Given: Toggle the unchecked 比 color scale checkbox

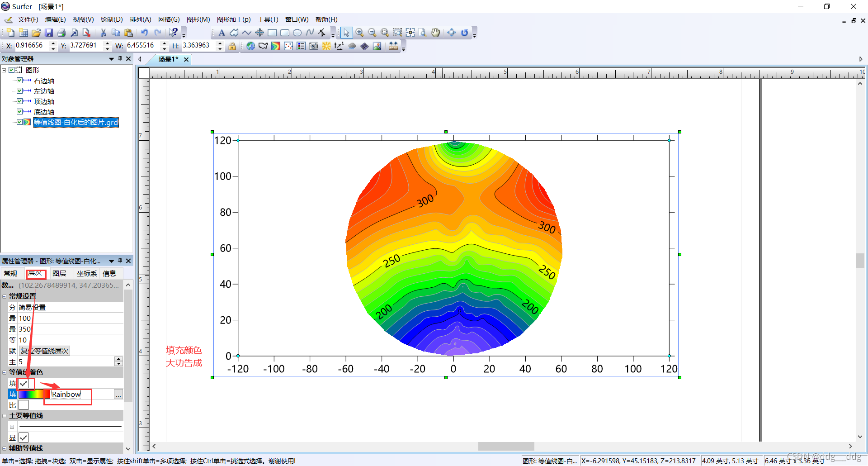Looking at the screenshot, I should tap(24, 405).
